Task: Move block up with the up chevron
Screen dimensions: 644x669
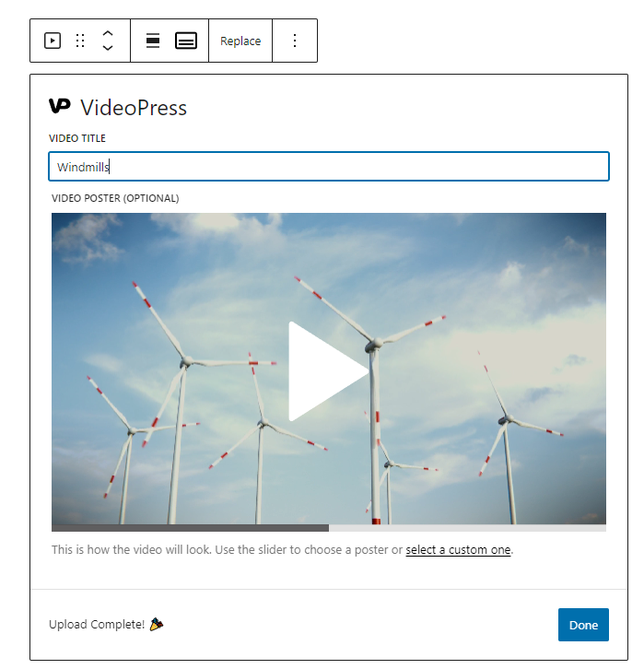Action: tap(108, 33)
